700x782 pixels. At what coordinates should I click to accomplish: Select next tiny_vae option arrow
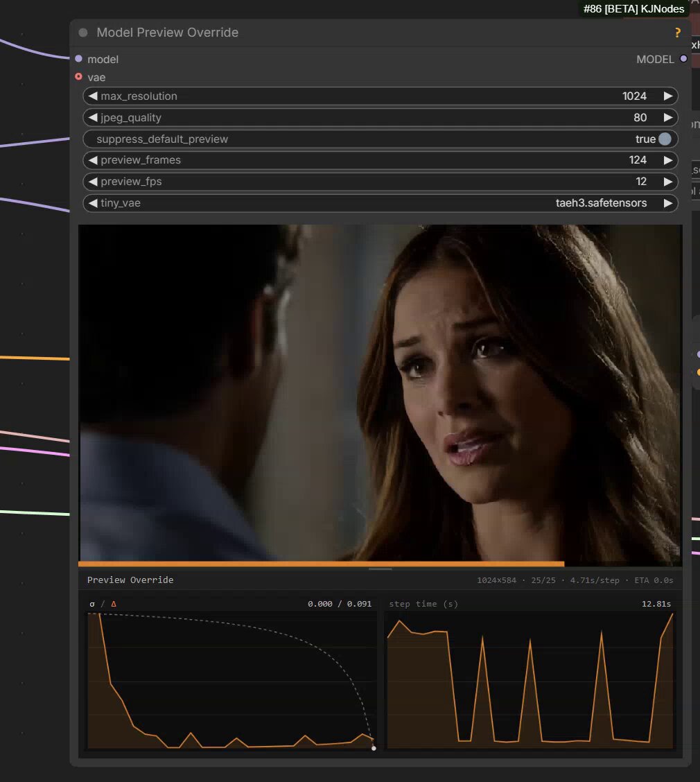tap(668, 203)
